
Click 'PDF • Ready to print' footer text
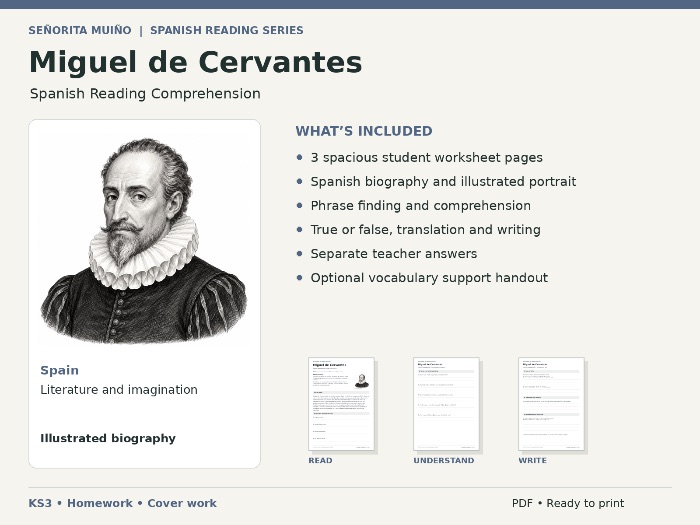pos(568,503)
